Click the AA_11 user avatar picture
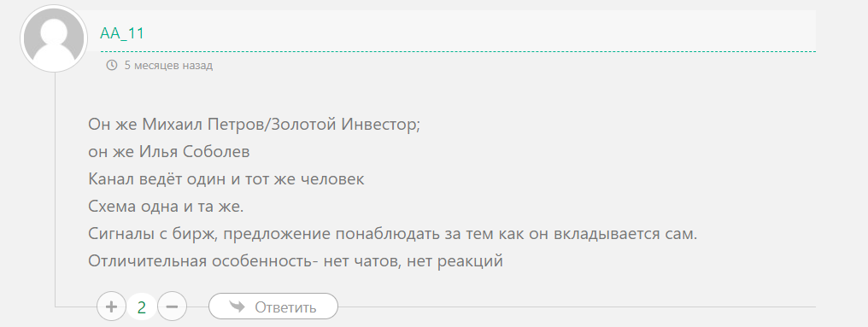Screen dimensions: 868x327 [x=54, y=38]
